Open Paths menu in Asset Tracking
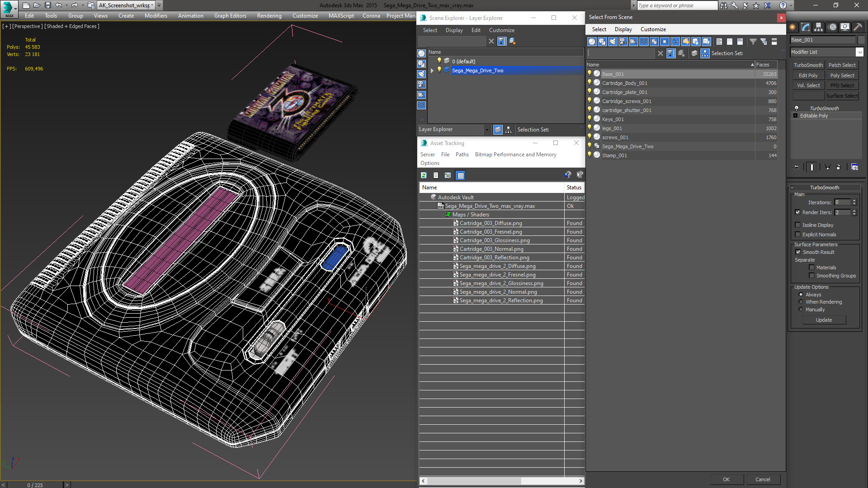868x488 pixels. 462,155
